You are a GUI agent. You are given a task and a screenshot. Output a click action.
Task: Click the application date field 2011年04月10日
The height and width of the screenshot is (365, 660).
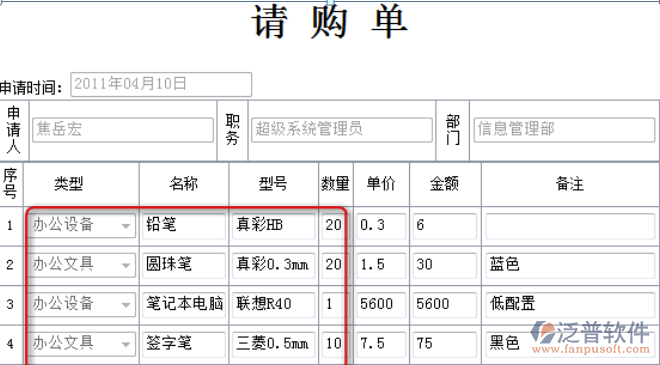(161, 84)
